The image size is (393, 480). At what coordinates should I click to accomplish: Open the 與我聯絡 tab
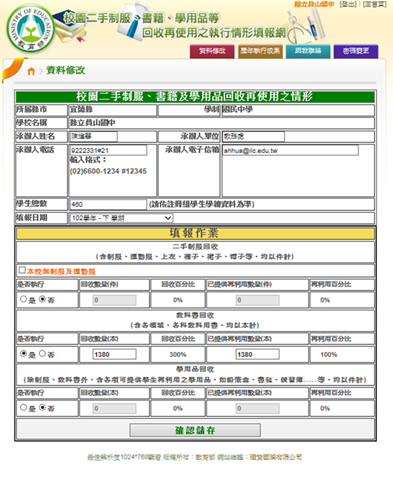[308, 51]
